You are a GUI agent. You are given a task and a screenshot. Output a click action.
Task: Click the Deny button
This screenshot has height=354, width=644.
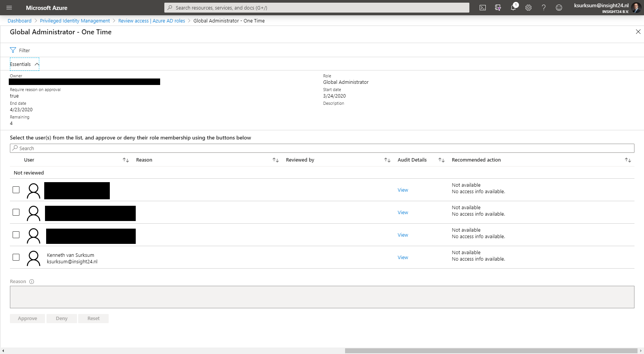[62, 319]
